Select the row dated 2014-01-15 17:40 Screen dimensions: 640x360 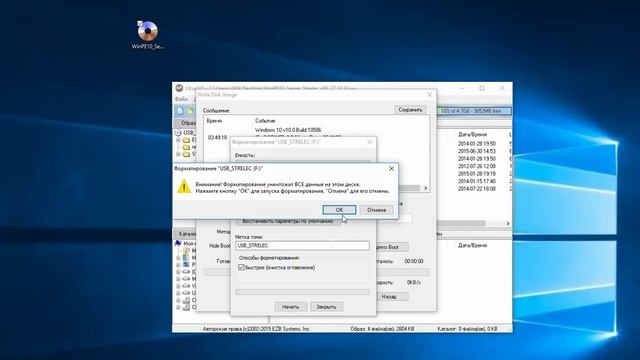(477, 181)
